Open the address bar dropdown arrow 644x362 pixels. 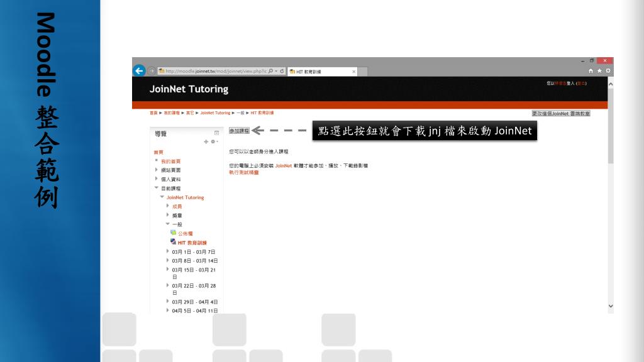click(x=277, y=71)
